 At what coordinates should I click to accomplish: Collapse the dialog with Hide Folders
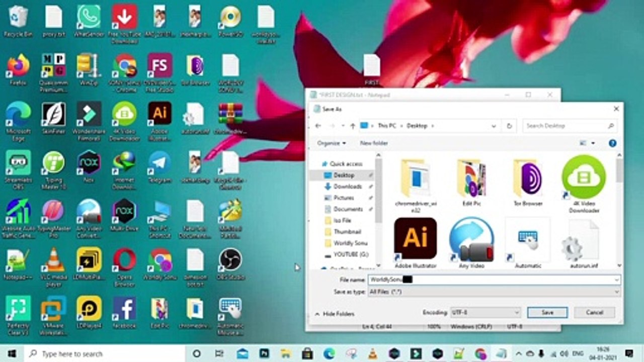click(x=335, y=314)
